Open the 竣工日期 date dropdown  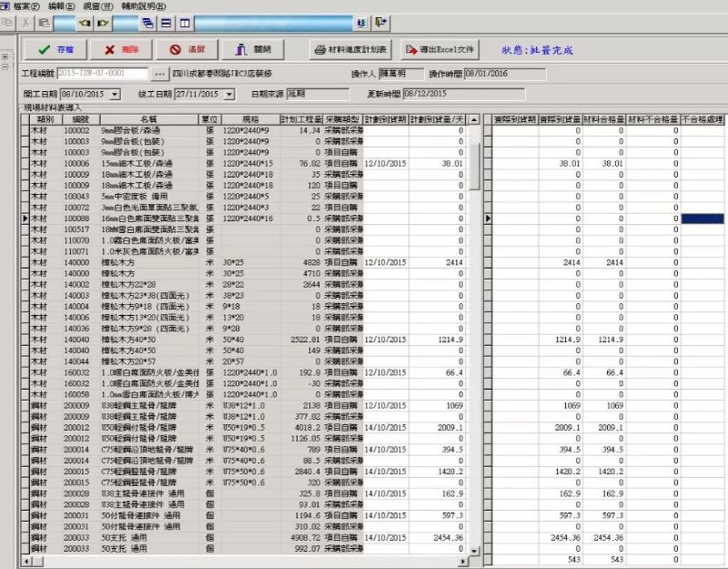[x=229, y=95]
